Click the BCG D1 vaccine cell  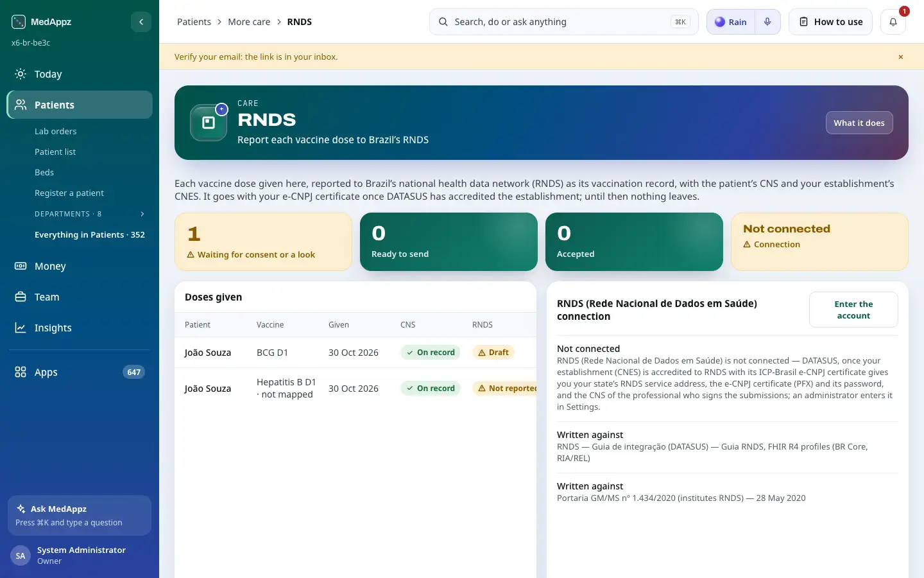point(272,353)
